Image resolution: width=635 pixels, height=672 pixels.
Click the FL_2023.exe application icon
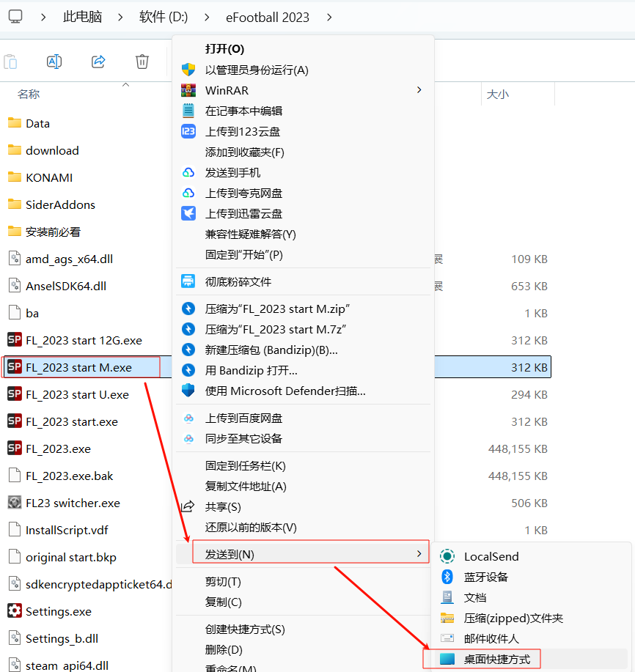coord(15,448)
